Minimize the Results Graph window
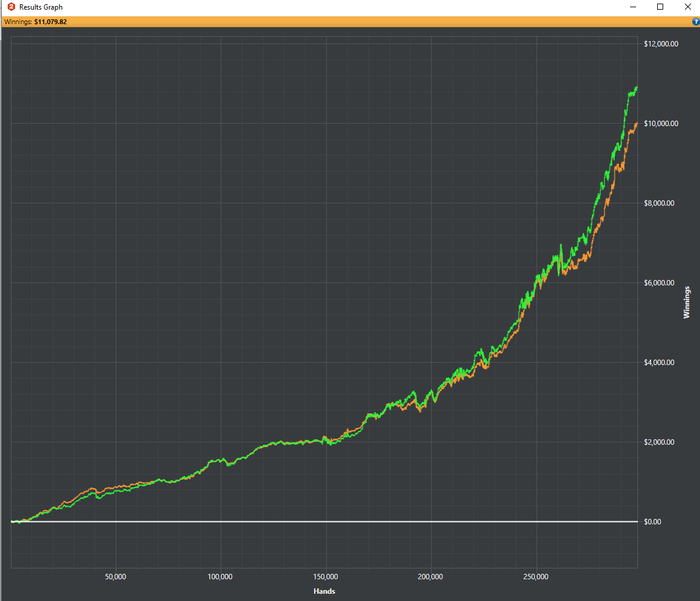Viewport: 700px width, 601px height. click(x=633, y=7)
